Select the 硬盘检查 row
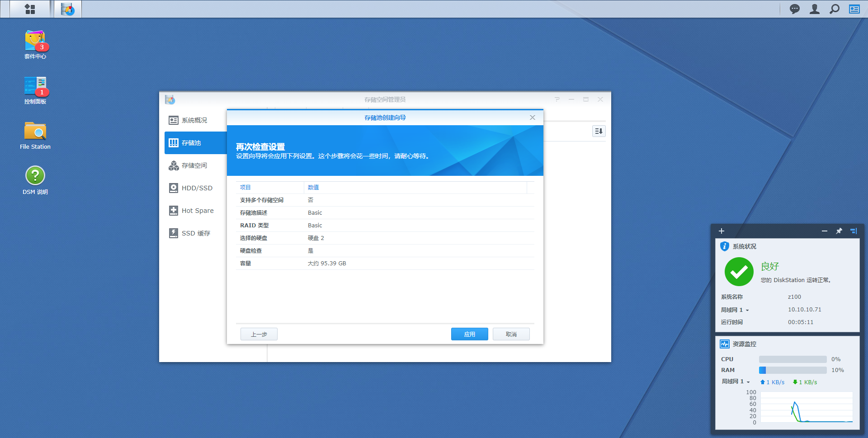This screenshot has width=868, height=438. tap(385, 251)
